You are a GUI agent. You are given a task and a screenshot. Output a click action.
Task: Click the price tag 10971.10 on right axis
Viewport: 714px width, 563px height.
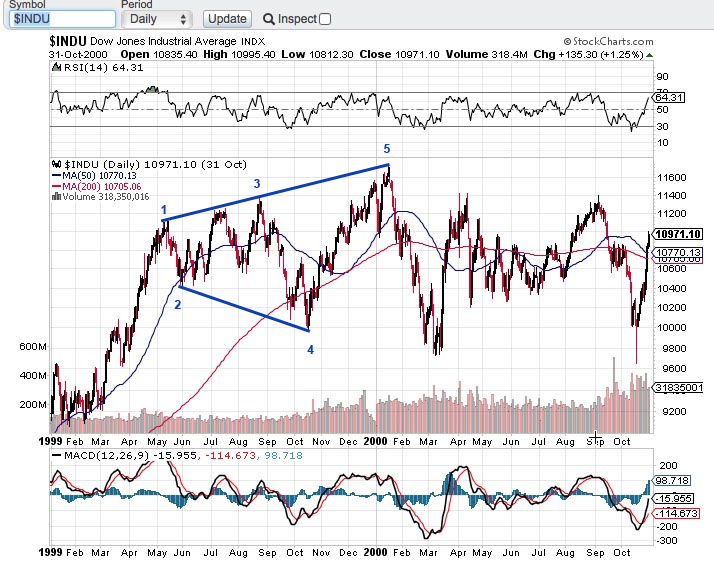[678, 234]
